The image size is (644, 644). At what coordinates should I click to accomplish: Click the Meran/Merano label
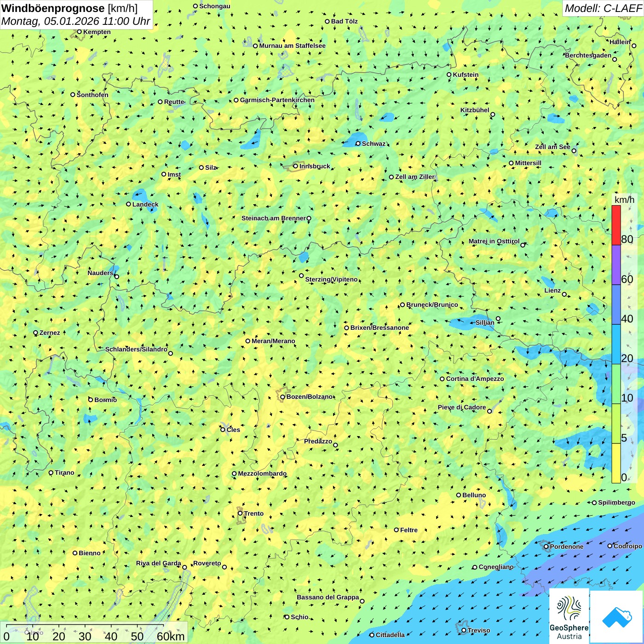(x=273, y=341)
